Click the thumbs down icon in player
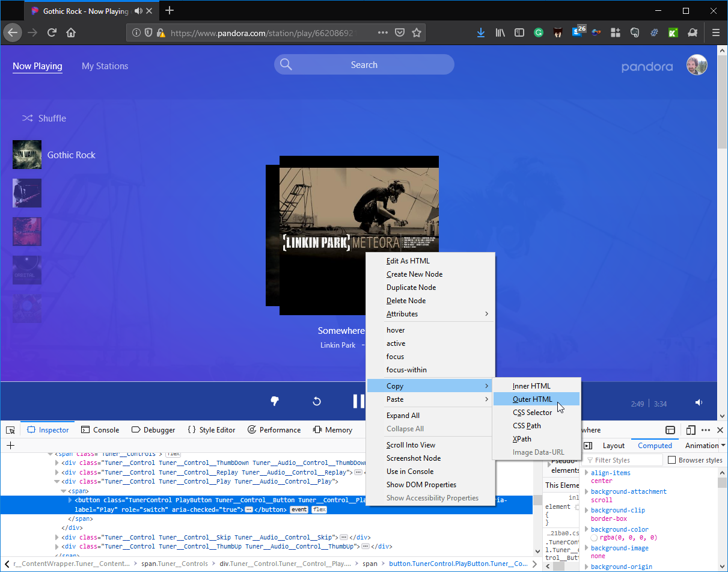This screenshot has width=728, height=572. pyautogui.click(x=275, y=401)
